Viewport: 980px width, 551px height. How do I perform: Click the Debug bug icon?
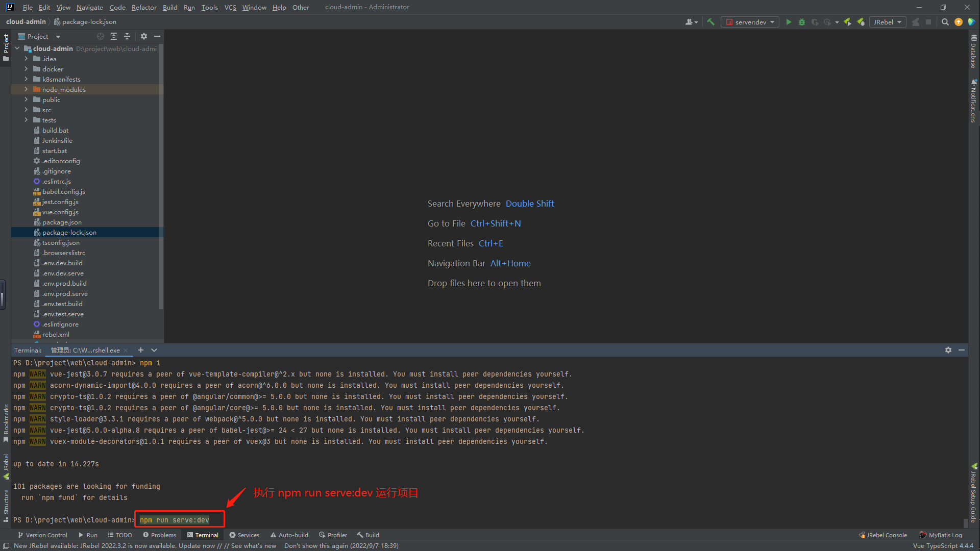802,22
